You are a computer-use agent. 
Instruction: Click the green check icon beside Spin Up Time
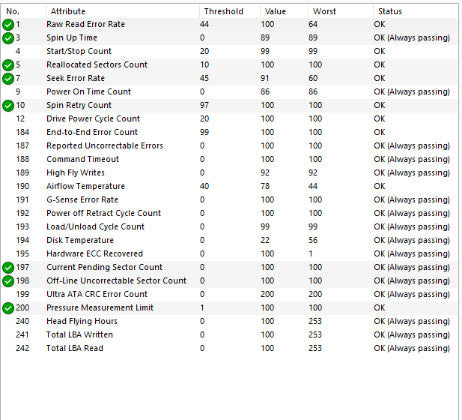[x=8, y=38]
